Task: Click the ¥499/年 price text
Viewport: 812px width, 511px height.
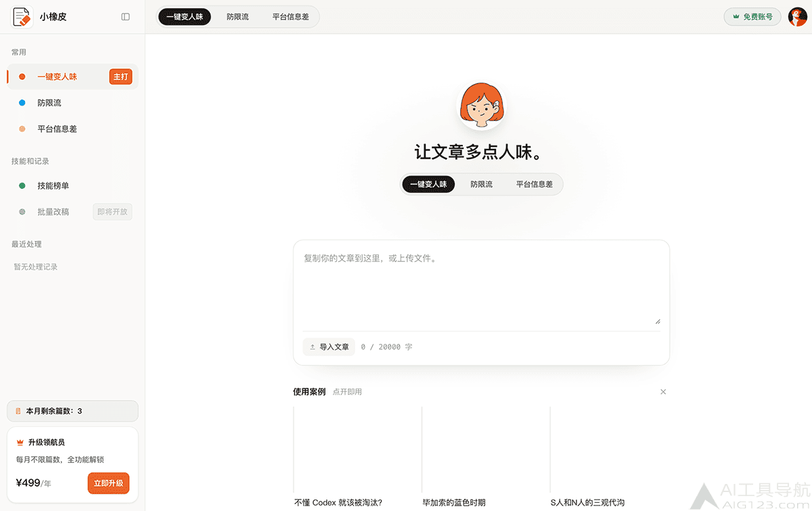Action: click(x=33, y=483)
